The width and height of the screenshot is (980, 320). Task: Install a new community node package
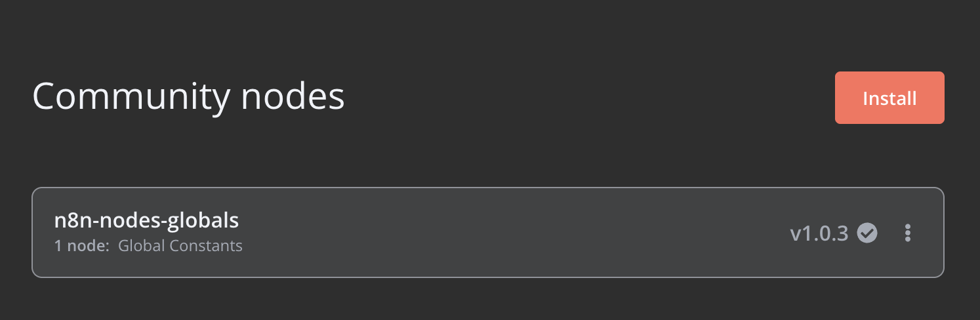coord(889,98)
